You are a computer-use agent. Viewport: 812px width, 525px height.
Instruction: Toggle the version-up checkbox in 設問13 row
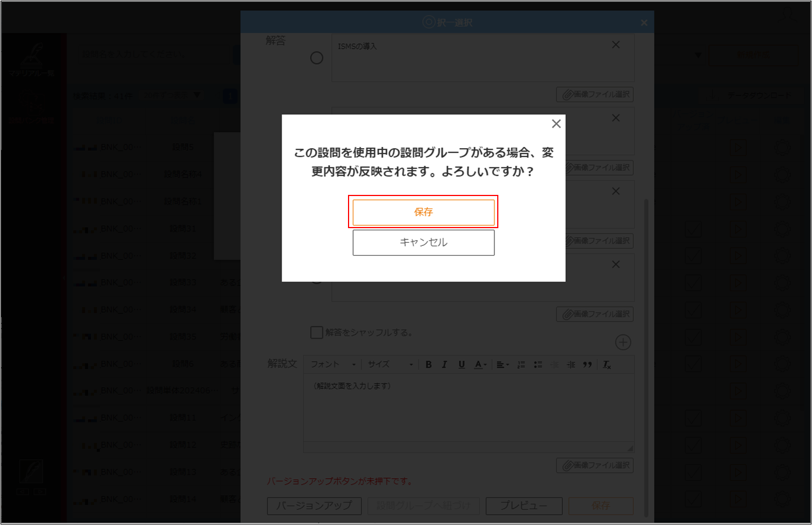693,472
